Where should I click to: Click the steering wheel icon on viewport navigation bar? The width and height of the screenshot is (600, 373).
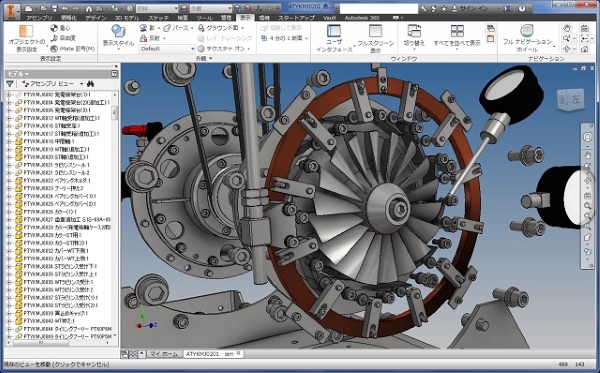(x=588, y=137)
